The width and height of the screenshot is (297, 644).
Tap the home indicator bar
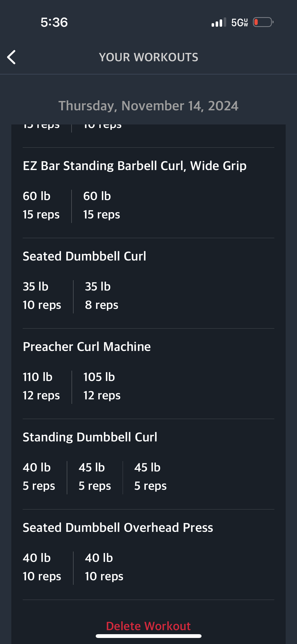[148, 636]
